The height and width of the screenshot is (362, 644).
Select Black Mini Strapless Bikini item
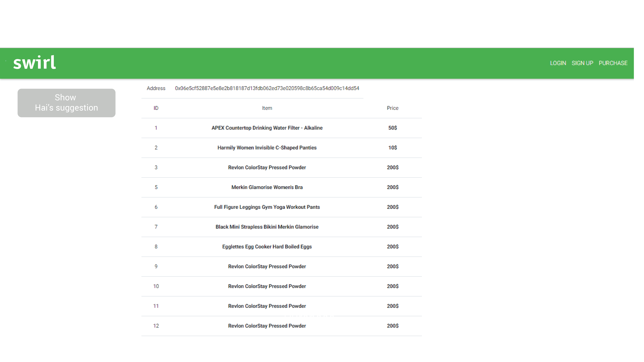pos(267,227)
